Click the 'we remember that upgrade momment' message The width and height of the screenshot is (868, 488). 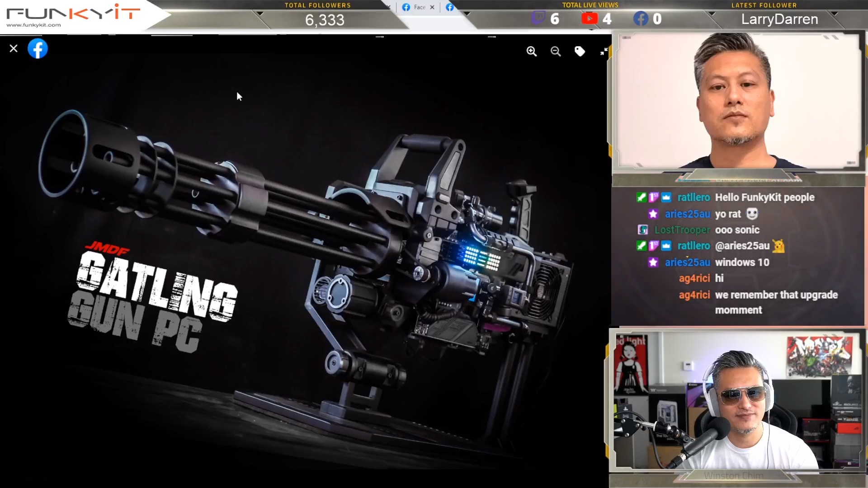pos(776,303)
